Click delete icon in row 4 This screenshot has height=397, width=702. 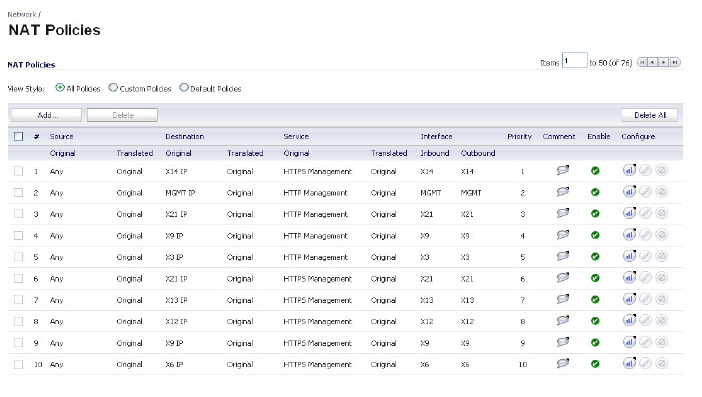point(661,235)
